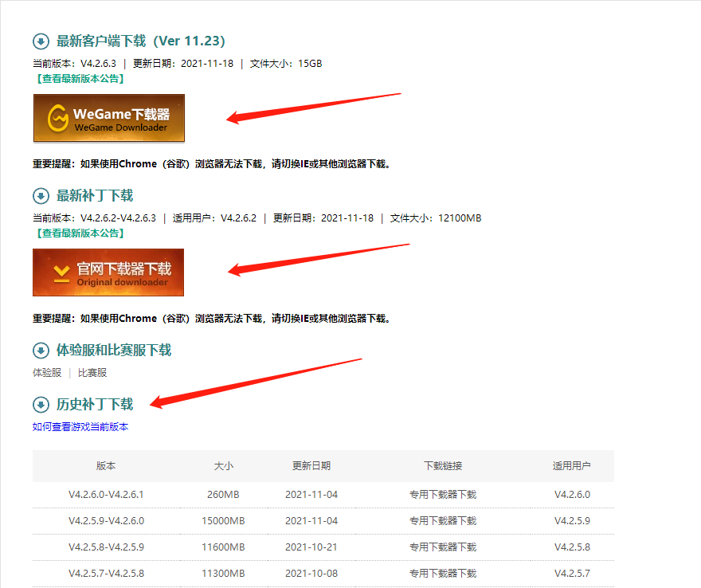This screenshot has width=701, height=588.
Task: Open the 体验服 link
Action: pyautogui.click(x=47, y=372)
